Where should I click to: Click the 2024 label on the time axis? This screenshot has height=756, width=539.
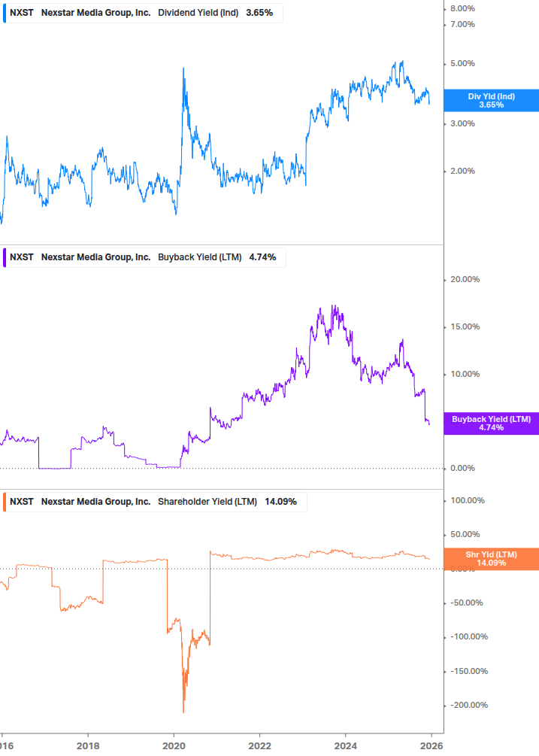coord(346,746)
